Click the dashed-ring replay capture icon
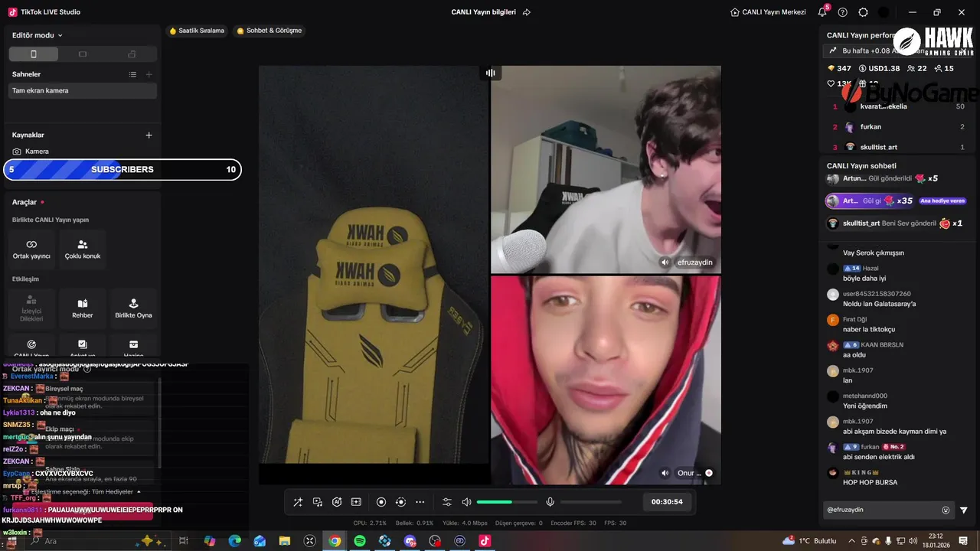980x551 pixels. (x=400, y=502)
